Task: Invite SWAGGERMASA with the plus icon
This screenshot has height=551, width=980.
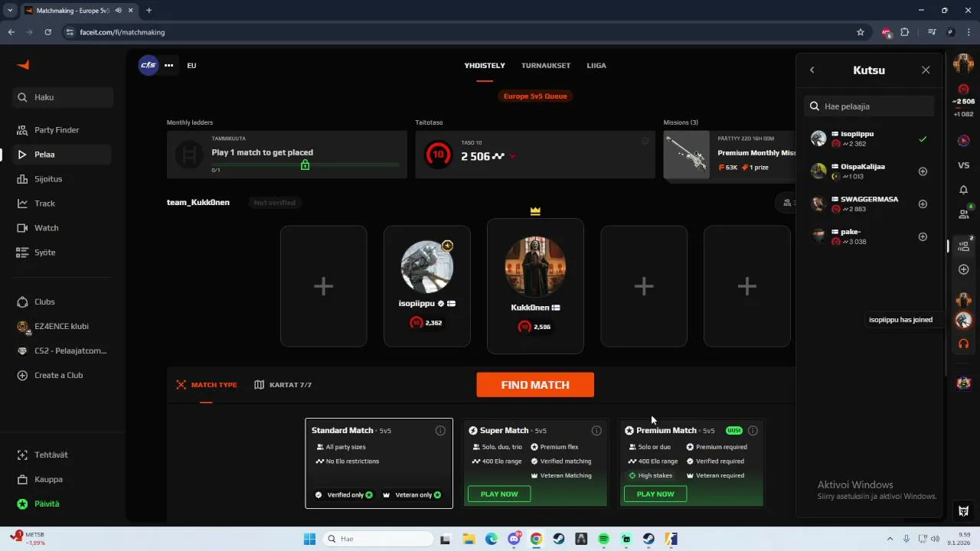Action: pyautogui.click(x=923, y=204)
